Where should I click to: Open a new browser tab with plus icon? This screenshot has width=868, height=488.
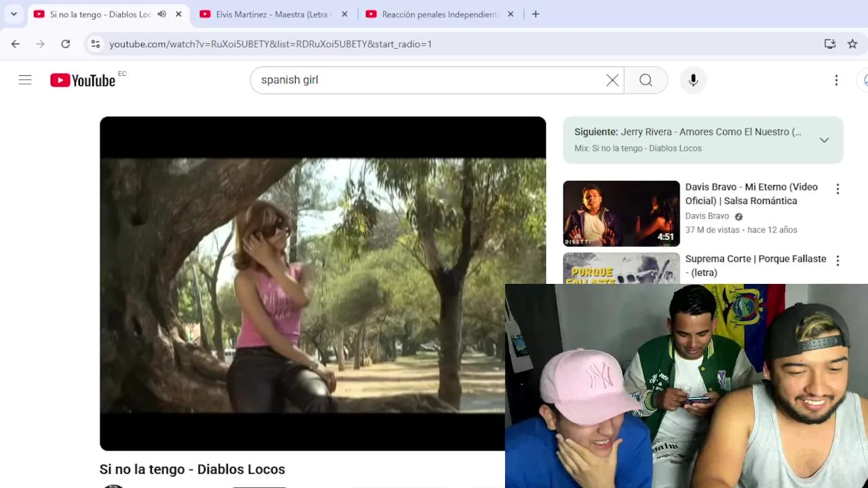tap(535, 14)
